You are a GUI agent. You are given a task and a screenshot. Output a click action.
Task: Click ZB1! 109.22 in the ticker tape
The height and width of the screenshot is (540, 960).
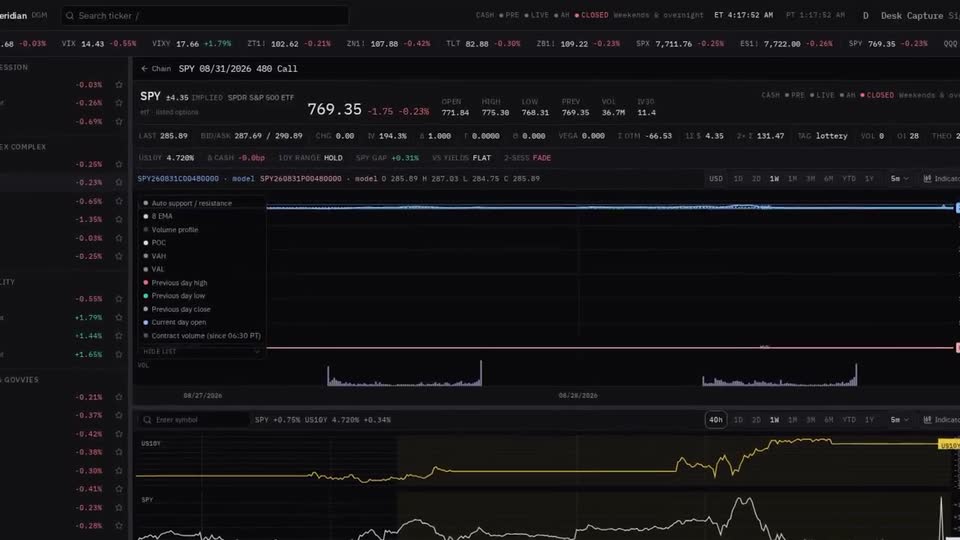[x=578, y=43]
